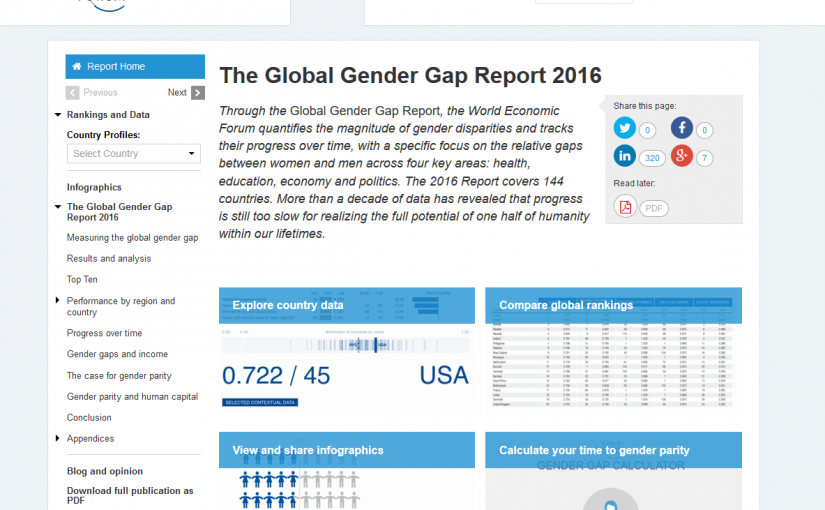Open the Select Country dropdown
Screen dimensions: 825x510
(x=135, y=153)
